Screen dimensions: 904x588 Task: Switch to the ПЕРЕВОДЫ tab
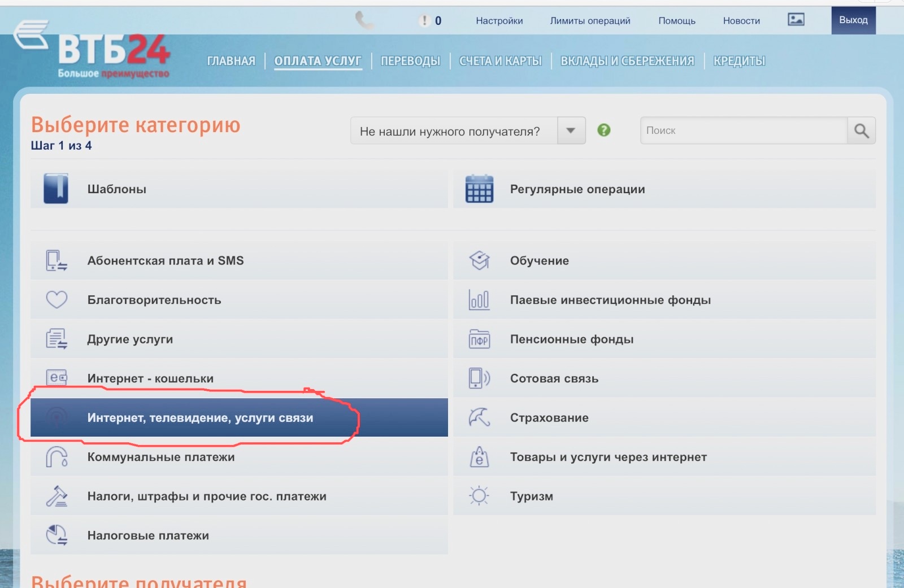(410, 60)
